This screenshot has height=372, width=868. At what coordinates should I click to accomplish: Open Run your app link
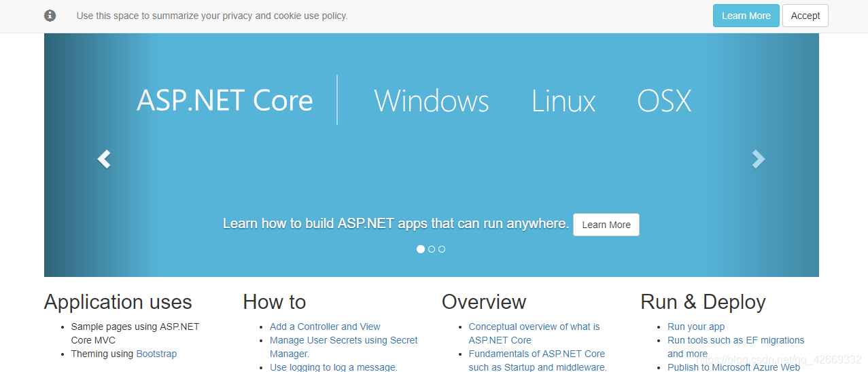(696, 327)
